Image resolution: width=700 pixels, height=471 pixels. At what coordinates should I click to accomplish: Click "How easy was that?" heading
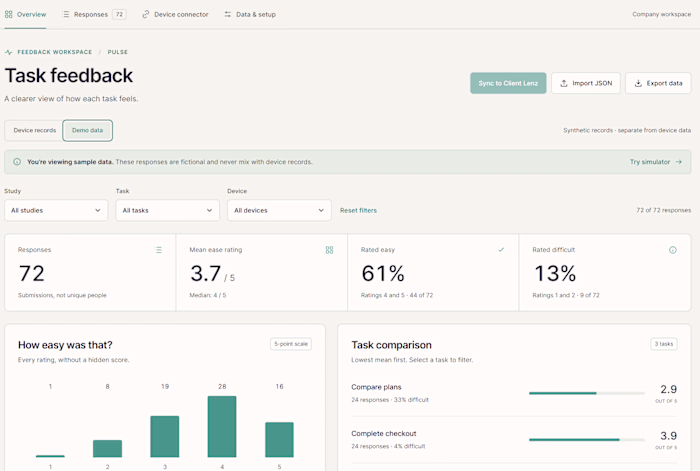point(65,345)
